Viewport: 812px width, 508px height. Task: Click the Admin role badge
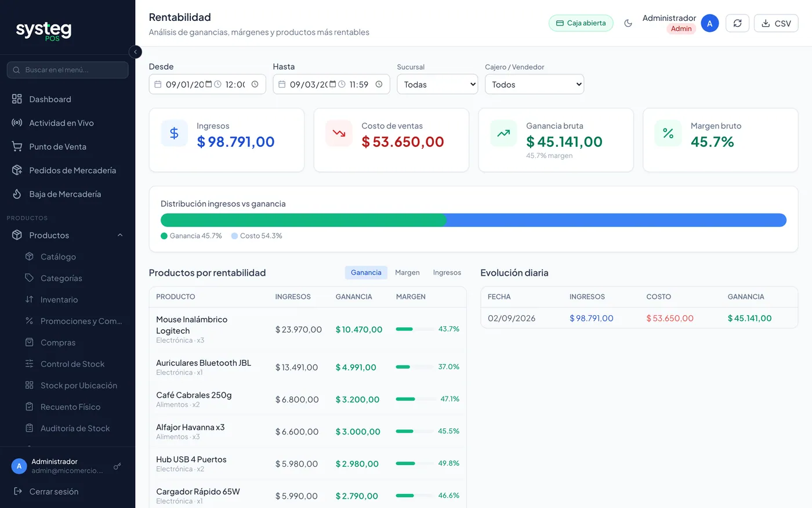coord(681,28)
